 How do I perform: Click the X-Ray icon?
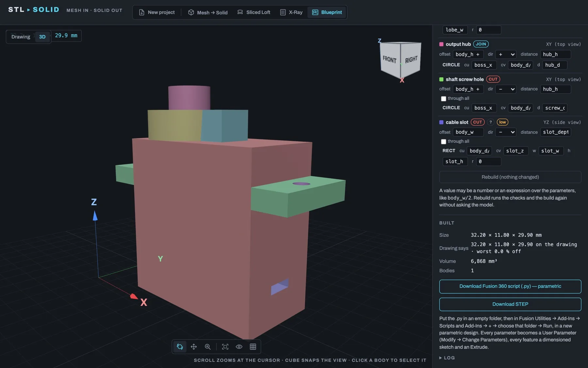tap(283, 12)
